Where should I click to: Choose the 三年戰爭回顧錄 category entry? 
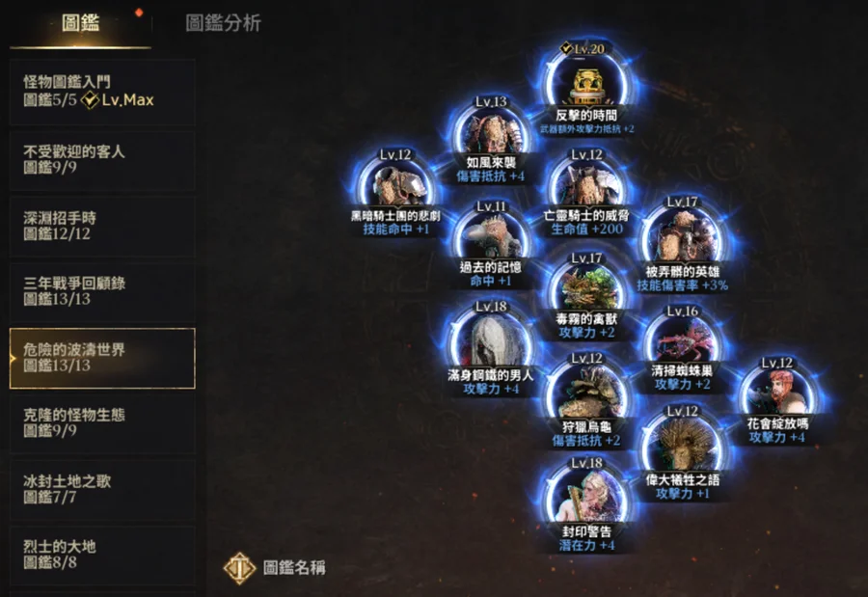tap(102, 292)
